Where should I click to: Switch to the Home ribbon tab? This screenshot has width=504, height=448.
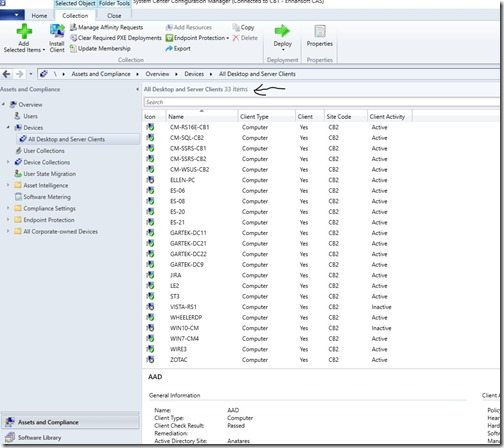39,16
